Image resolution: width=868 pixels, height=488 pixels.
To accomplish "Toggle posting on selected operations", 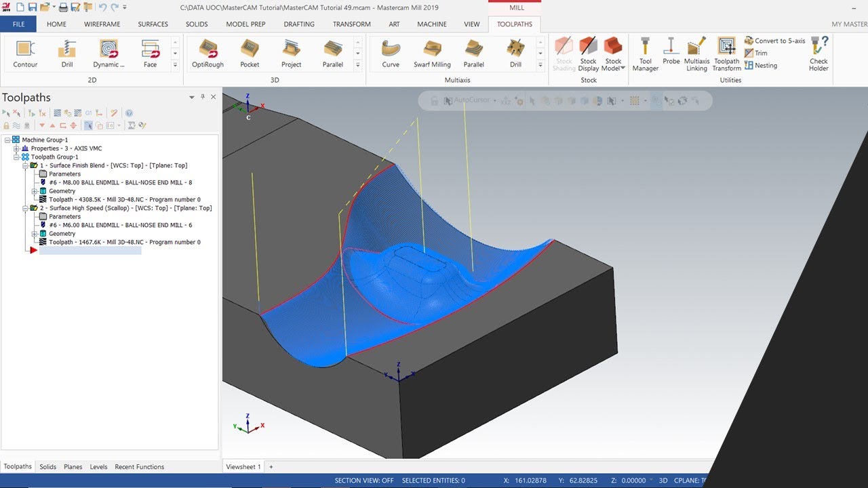I will pos(27,125).
